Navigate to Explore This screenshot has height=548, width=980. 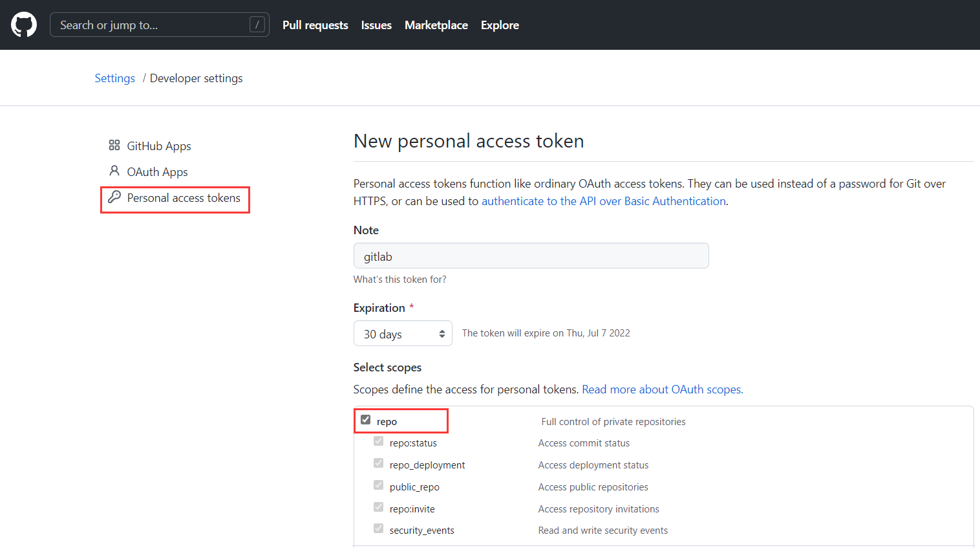(500, 25)
